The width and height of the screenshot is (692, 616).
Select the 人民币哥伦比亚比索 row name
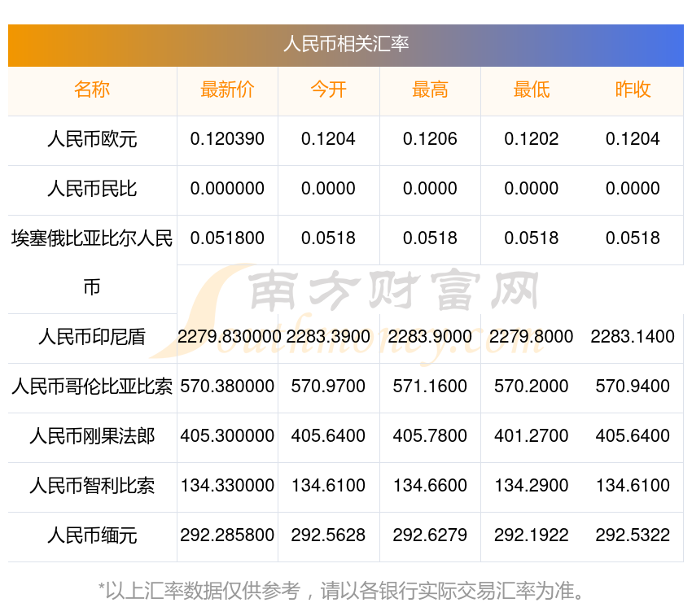pos(92,387)
